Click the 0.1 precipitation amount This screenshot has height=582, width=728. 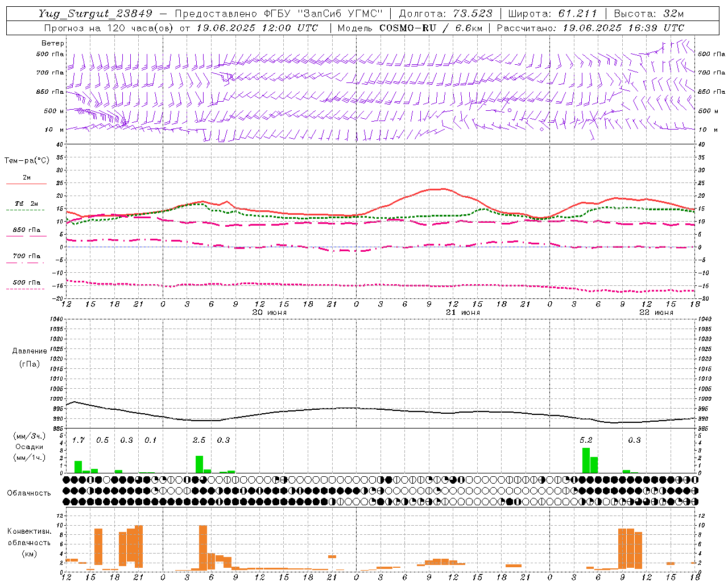tap(150, 440)
